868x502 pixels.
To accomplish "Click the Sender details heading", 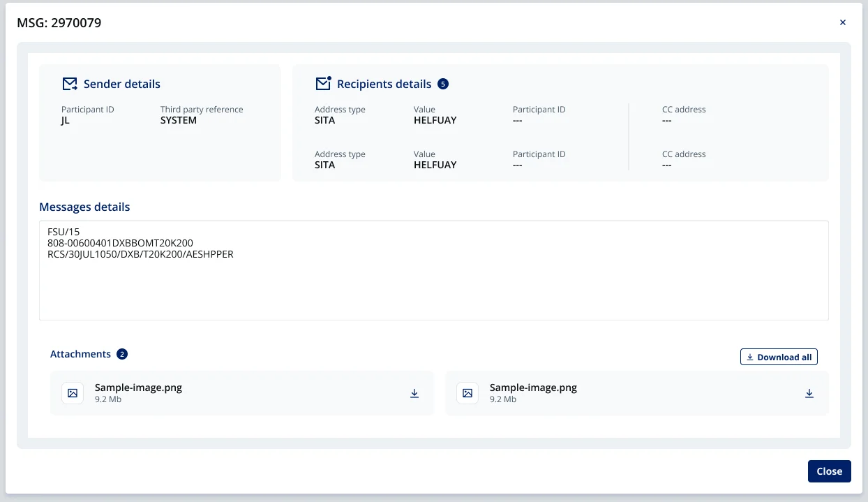I will (122, 84).
